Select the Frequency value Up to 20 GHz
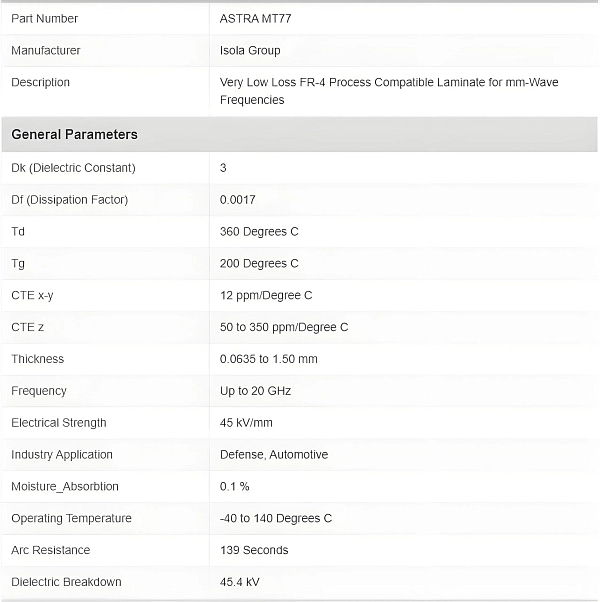This screenshot has height=602, width=600. click(255, 391)
